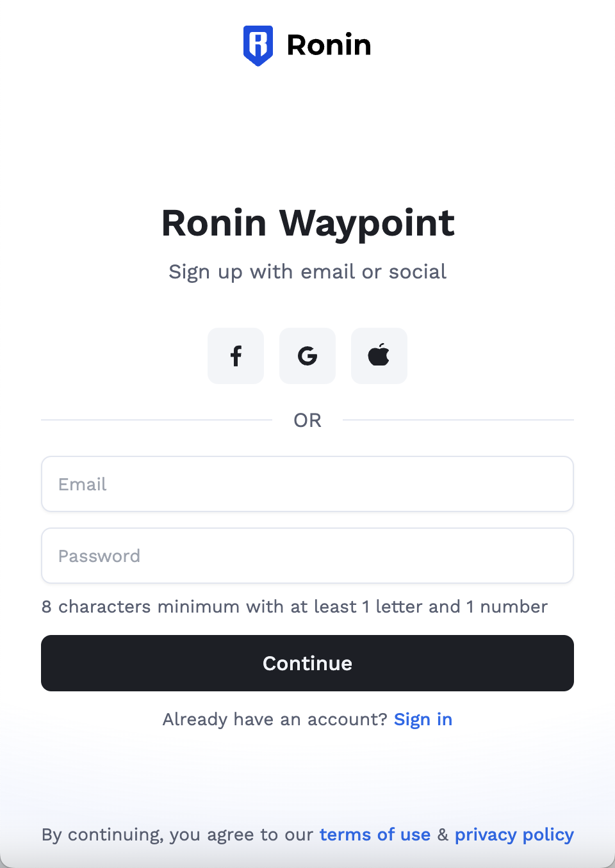Click the 'Password' placeholder text
Screen dimensions: 615x868
(x=99, y=556)
